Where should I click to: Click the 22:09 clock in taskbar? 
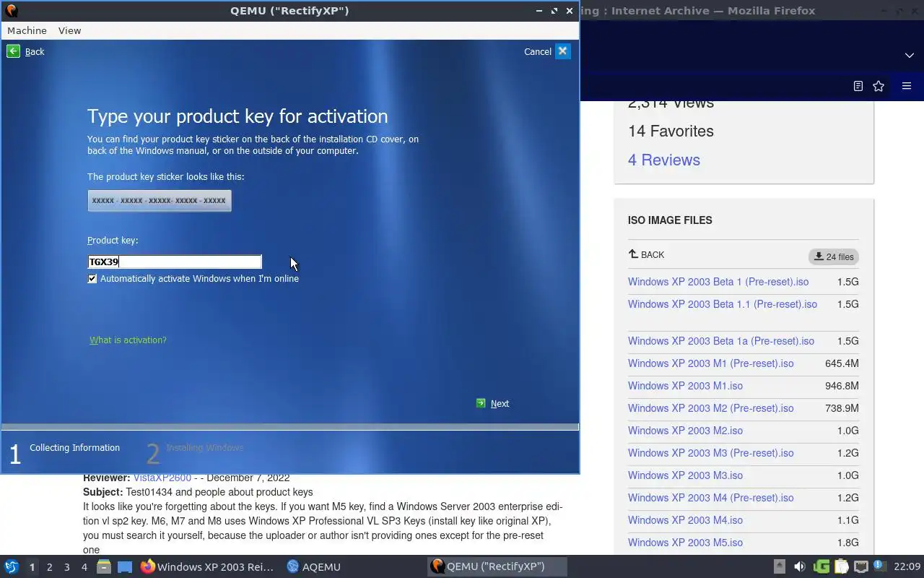(907, 566)
